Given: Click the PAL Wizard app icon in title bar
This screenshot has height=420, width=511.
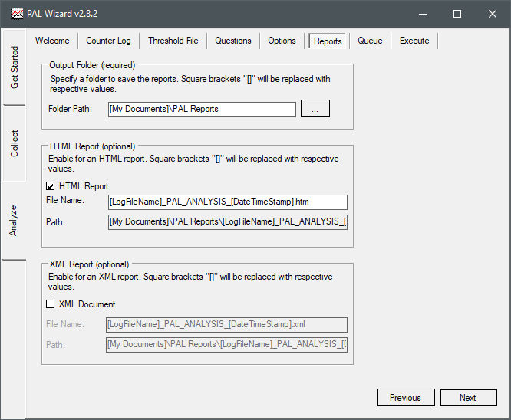Looking at the screenshot, I should click(17, 14).
